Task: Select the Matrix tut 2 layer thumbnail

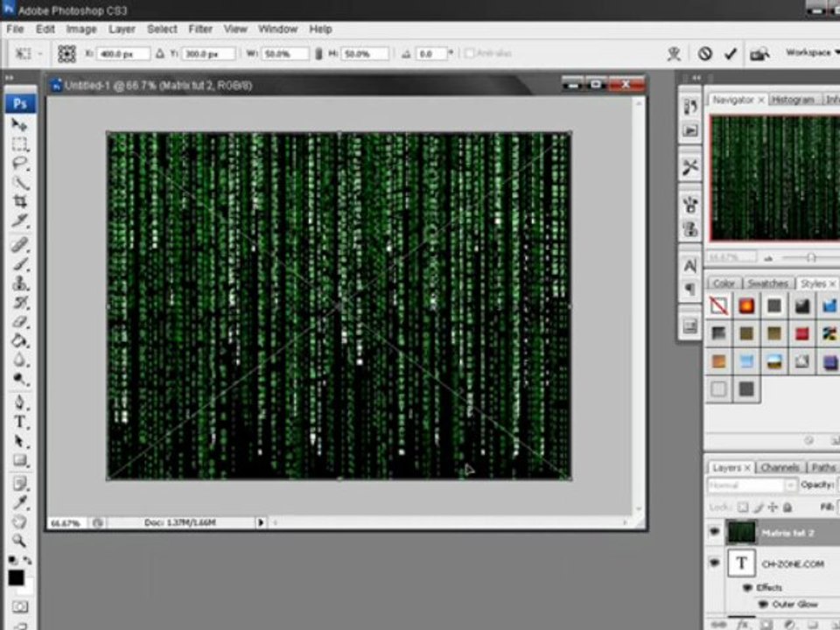Action: 741,533
